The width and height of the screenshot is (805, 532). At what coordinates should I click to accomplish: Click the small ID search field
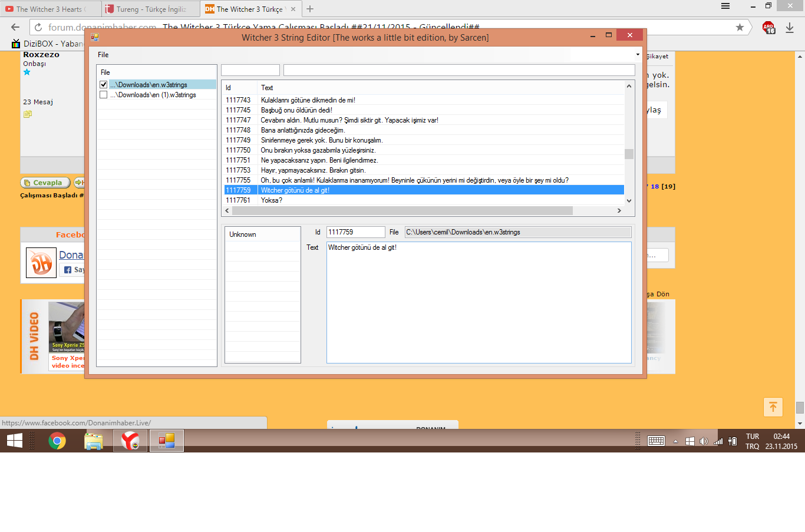click(250, 70)
